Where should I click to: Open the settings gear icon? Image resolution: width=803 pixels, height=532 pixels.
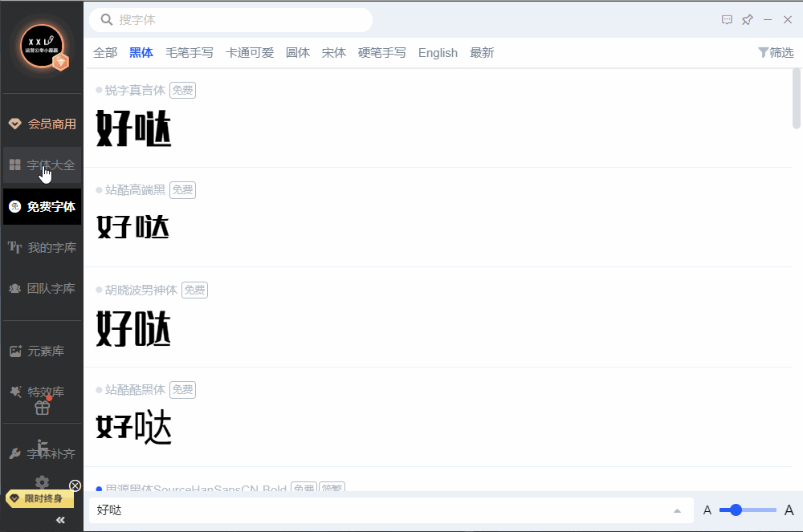tap(42, 482)
